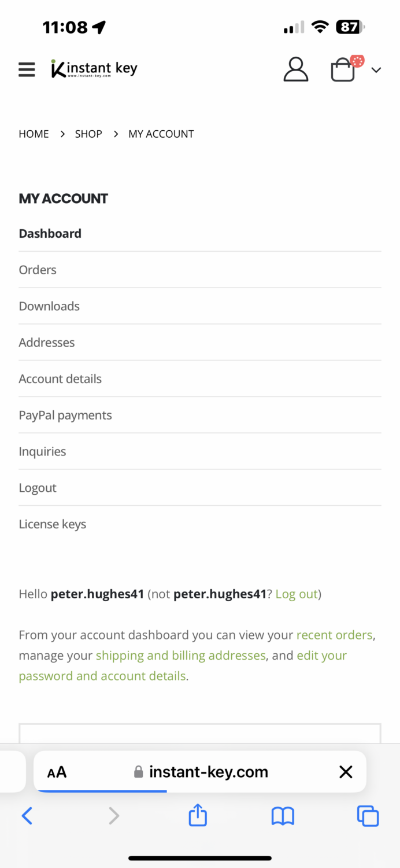Open the AA page settings menu
Screen dimensions: 400x868
(57, 772)
